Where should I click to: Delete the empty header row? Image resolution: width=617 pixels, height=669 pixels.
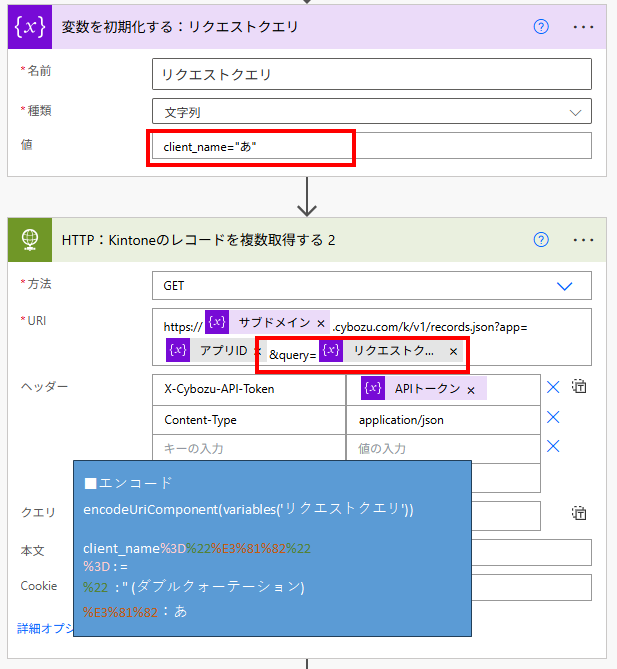coord(553,446)
